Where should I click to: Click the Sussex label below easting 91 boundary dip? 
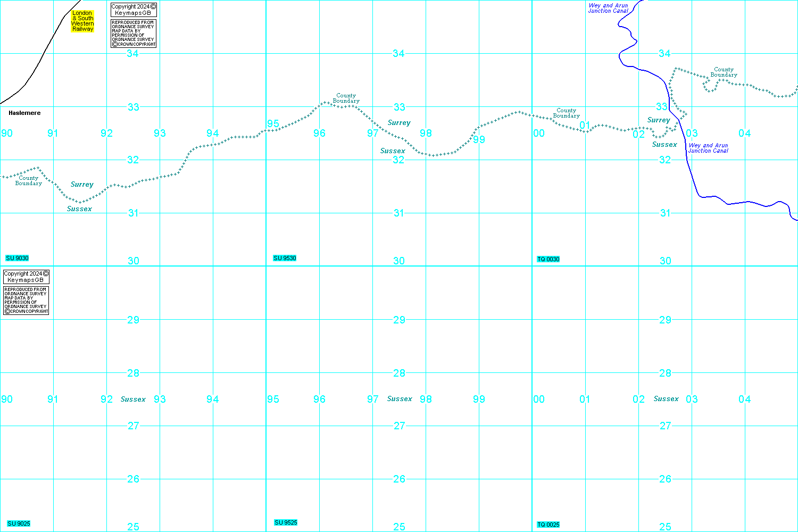[79, 209]
